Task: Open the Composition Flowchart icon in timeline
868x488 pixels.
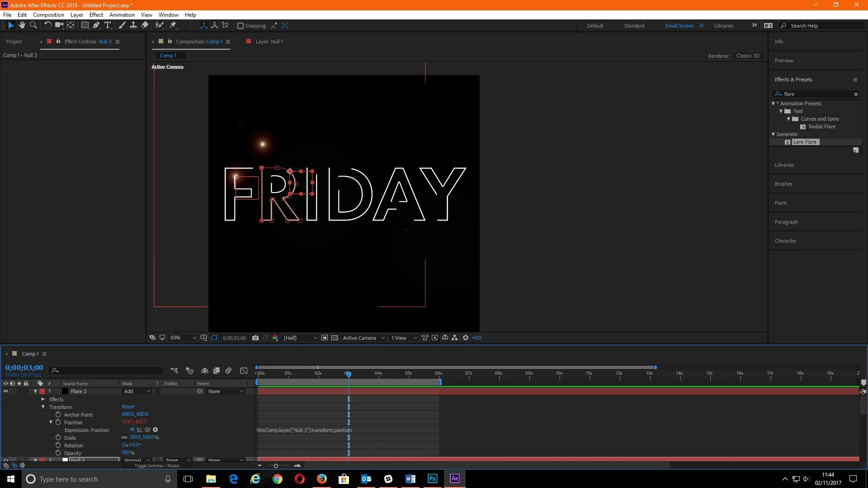Action: coord(174,371)
